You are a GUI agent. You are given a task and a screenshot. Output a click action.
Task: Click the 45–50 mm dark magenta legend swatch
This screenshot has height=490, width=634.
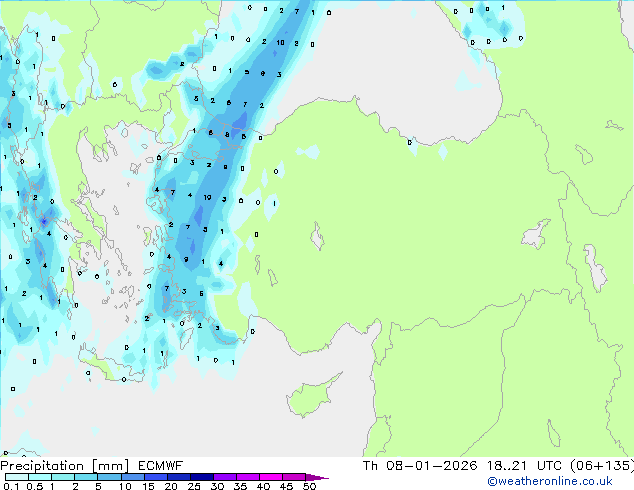coord(294,477)
